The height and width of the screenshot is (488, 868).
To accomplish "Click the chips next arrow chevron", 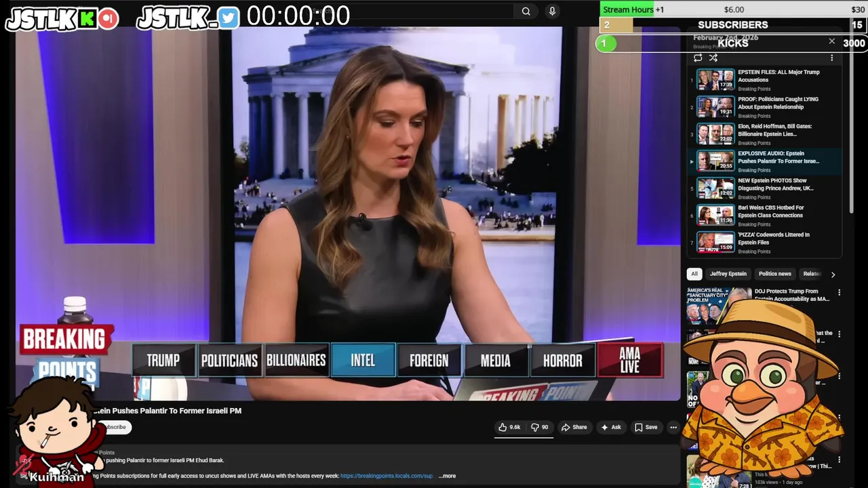I will coord(833,274).
